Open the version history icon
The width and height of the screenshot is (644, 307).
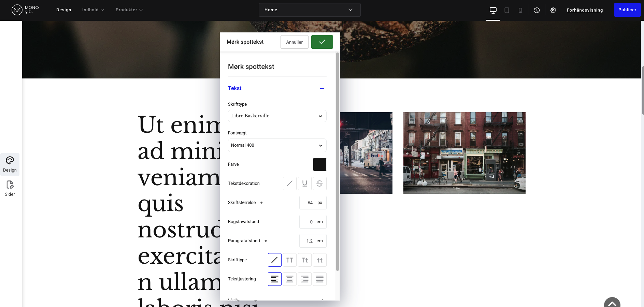coord(536,10)
